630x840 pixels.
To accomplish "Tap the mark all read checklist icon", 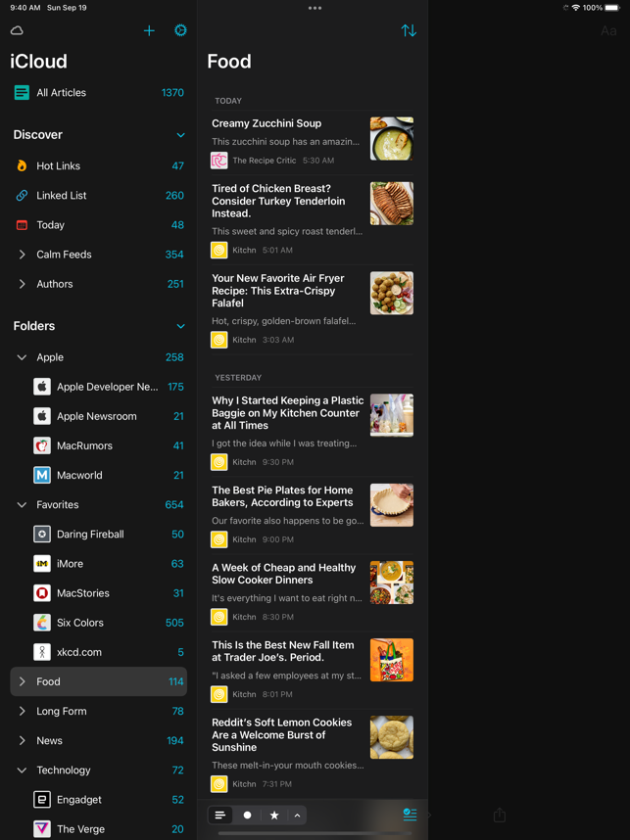I will [410, 815].
